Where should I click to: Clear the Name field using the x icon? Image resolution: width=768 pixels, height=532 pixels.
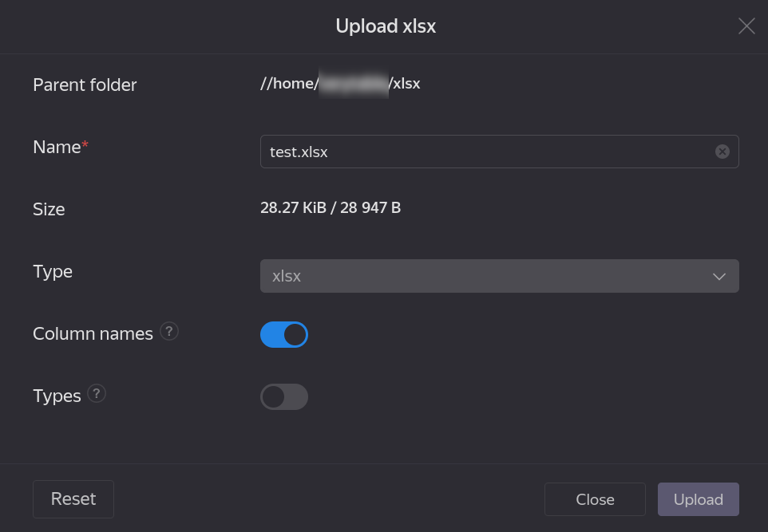[722, 152]
